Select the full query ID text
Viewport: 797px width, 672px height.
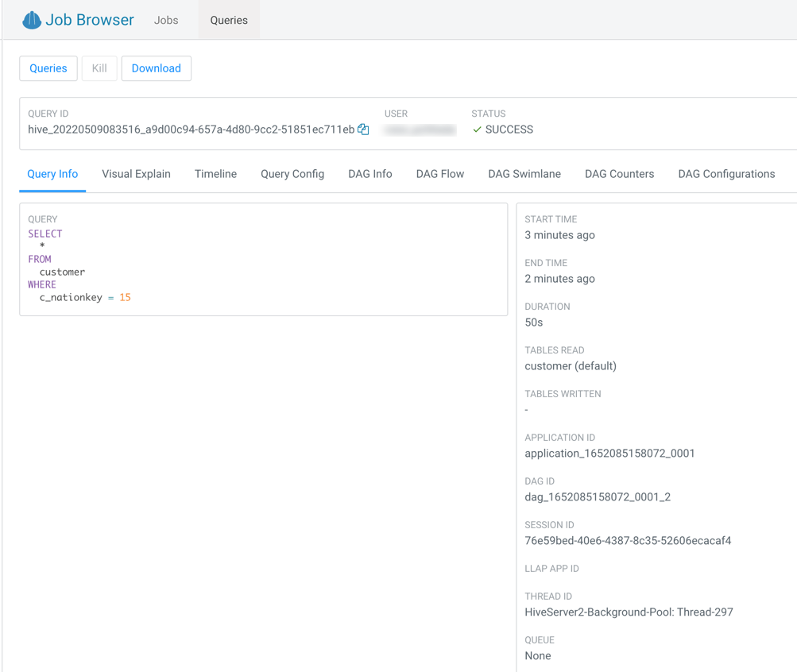tap(191, 129)
